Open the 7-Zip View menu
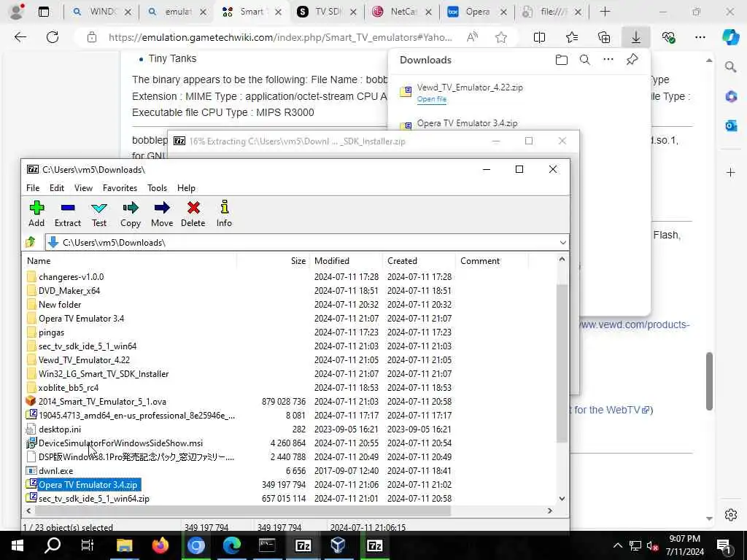Screen dimensions: 747x560 (x=83, y=187)
